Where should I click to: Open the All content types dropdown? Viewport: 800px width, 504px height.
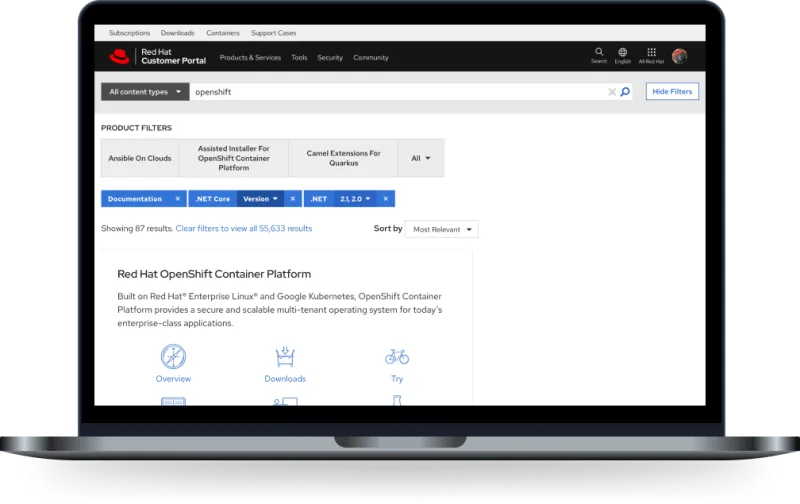click(145, 92)
